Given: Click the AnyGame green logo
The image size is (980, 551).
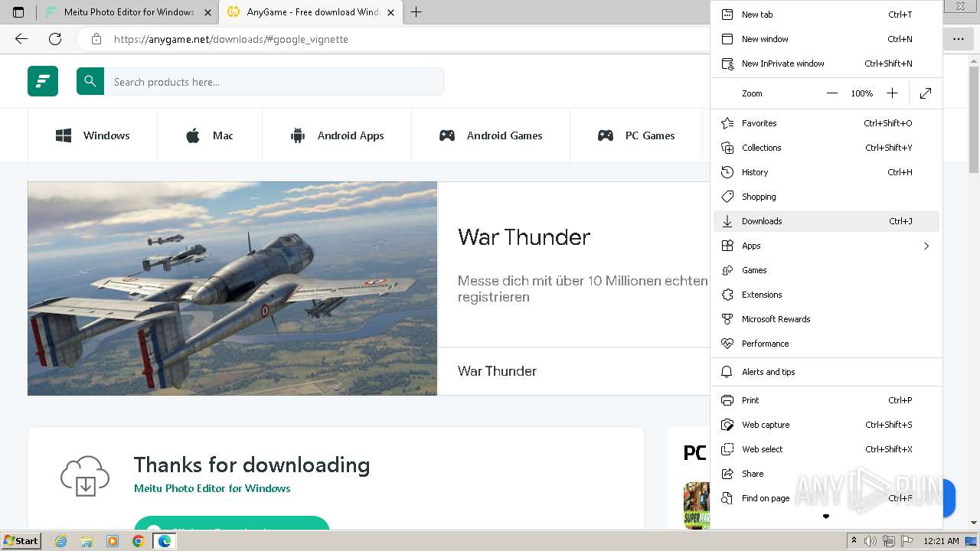Looking at the screenshot, I should (43, 82).
